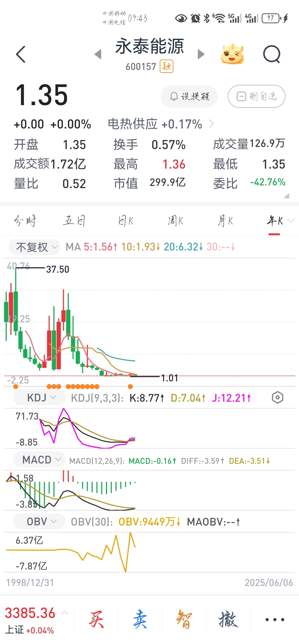
Task: Open the yellow mascot assistant icon
Action: [232, 54]
